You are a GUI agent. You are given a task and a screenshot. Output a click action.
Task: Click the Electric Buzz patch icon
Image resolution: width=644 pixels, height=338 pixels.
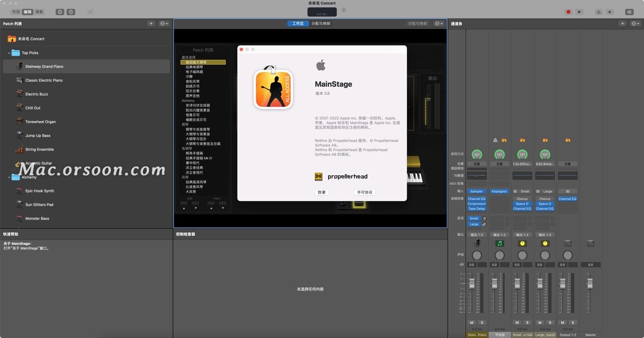[x=19, y=94]
